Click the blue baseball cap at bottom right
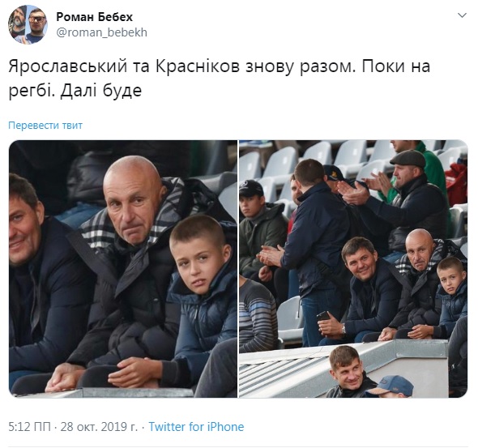Viewport: 478px width, 448px height. (x=392, y=385)
